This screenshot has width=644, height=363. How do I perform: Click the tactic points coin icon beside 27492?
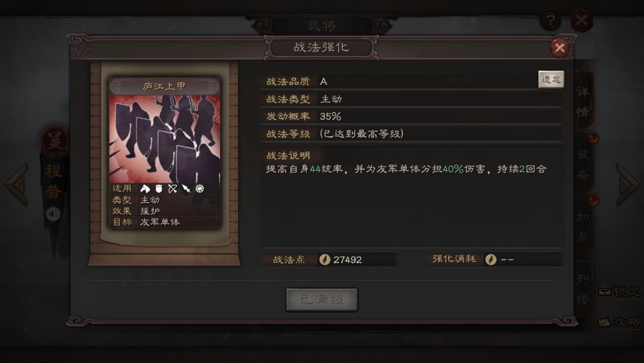324,260
